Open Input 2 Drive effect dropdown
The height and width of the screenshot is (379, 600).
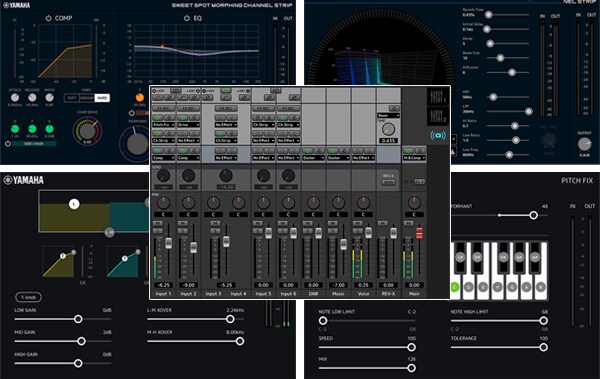(x=188, y=125)
